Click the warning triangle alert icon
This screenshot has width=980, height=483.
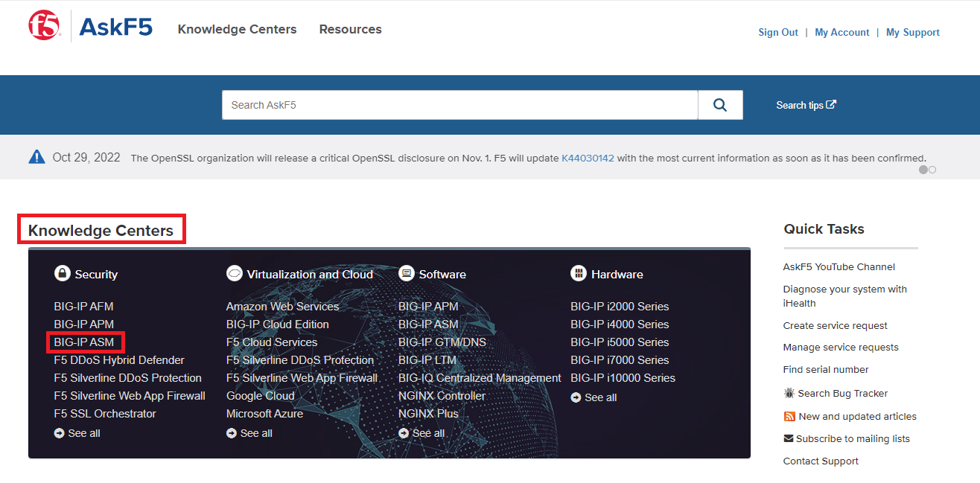36,157
